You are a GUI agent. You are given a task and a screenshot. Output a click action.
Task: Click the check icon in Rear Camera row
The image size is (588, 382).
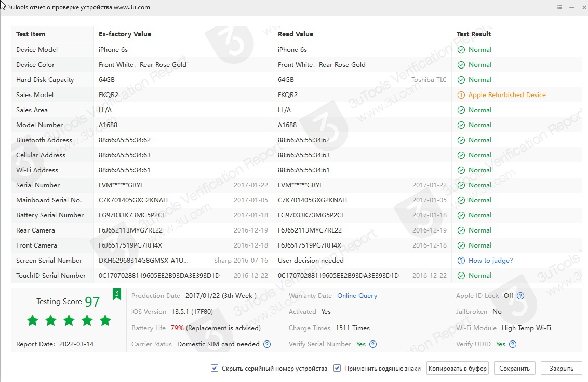click(461, 230)
